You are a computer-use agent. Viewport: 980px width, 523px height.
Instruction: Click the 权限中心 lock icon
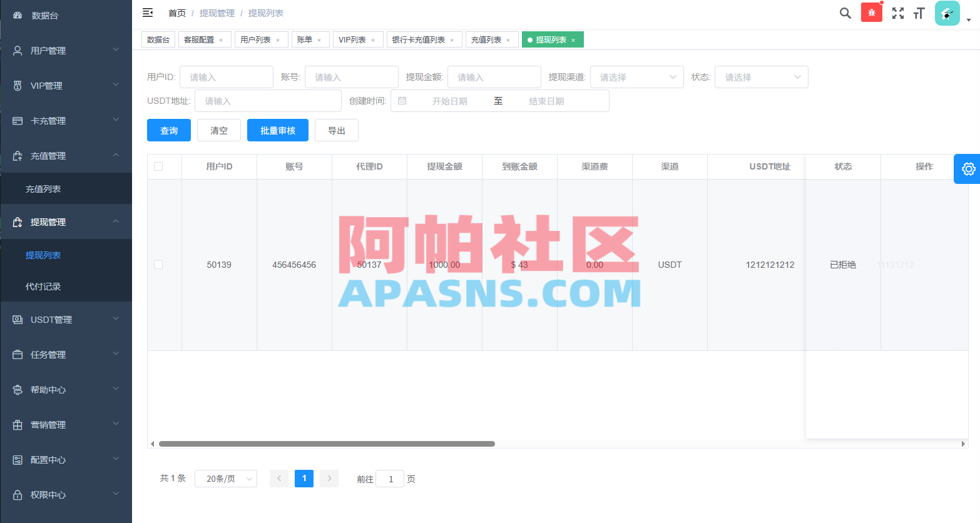pos(18,495)
